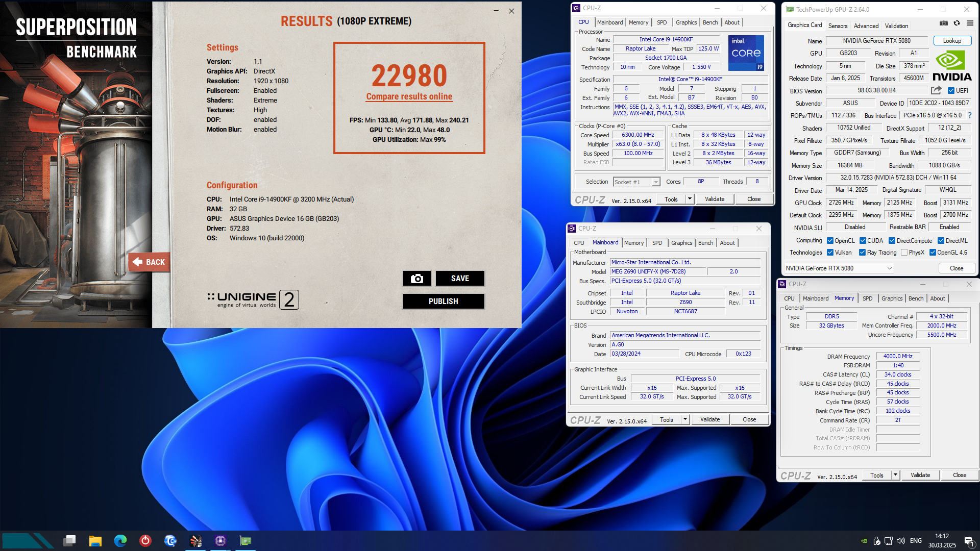Open the notification center icon
The width and height of the screenshot is (980, 551).
pos(968,541)
